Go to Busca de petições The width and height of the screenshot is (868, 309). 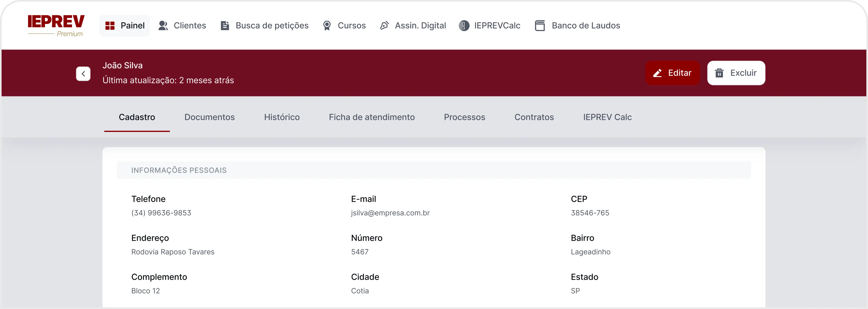pos(265,26)
